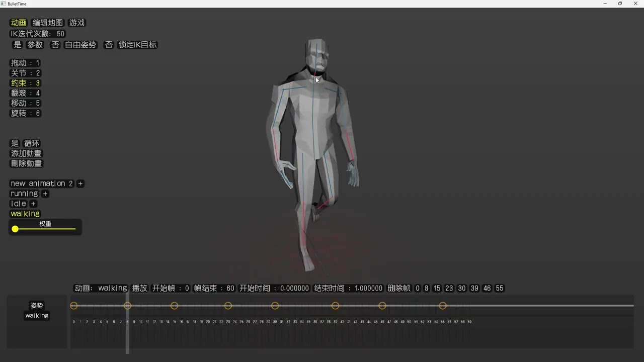Viewport: 644px width, 362px height.
Task: Click plus icon beside running
Action: click(45, 194)
